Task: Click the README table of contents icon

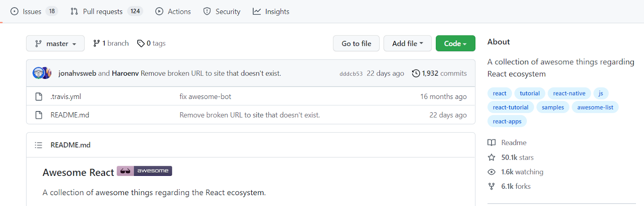Action: (x=39, y=145)
